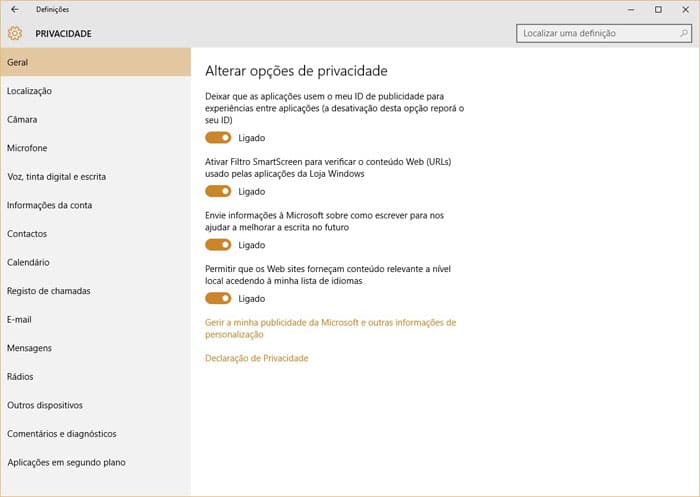Open the Calendário privacy page
This screenshot has width=700, height=497.
[96, 262]
